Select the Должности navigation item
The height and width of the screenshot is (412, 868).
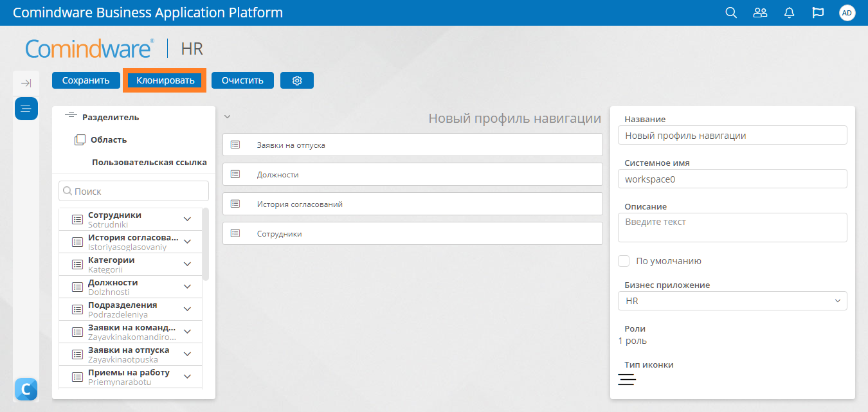click(x=413, y=174)
